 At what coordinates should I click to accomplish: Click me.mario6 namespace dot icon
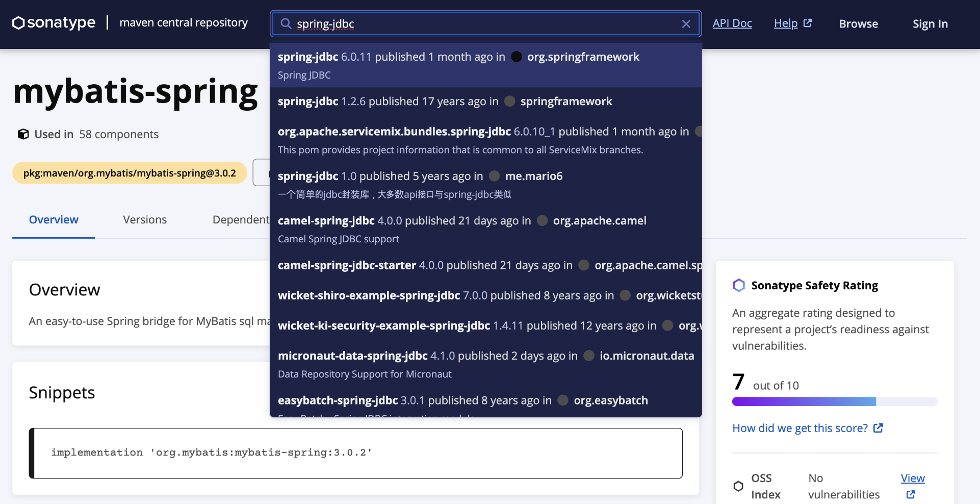(x=494, y=176)
